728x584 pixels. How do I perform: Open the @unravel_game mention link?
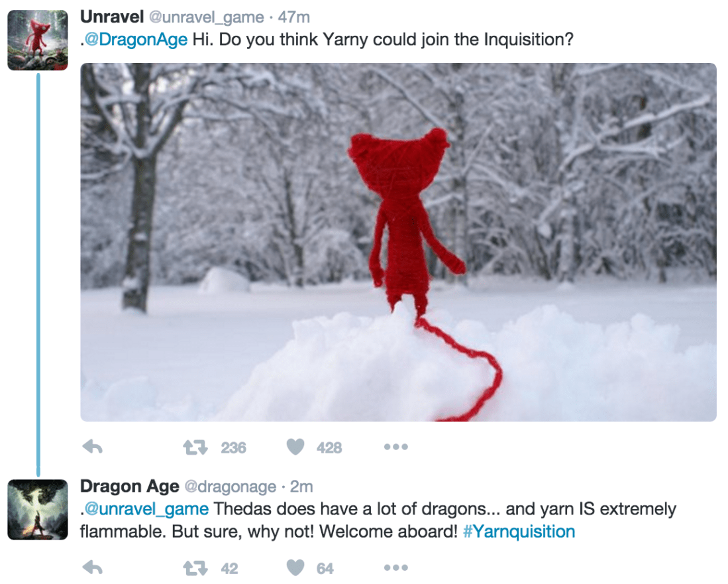click(x=146, y=509)
